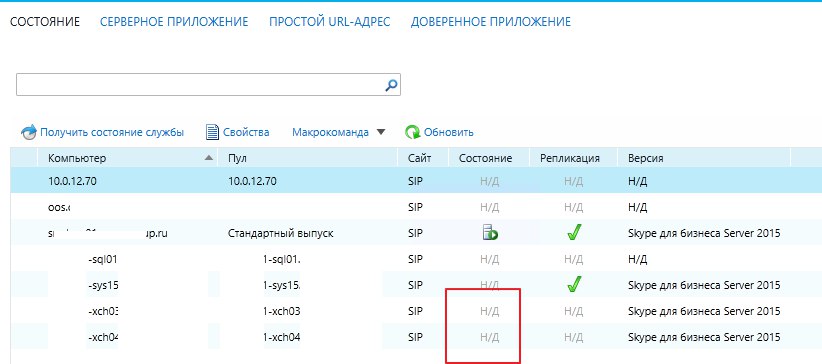The image size is (822, 364).
Task: Click Н/Д status in xch03 row
Action: point(490,311)
